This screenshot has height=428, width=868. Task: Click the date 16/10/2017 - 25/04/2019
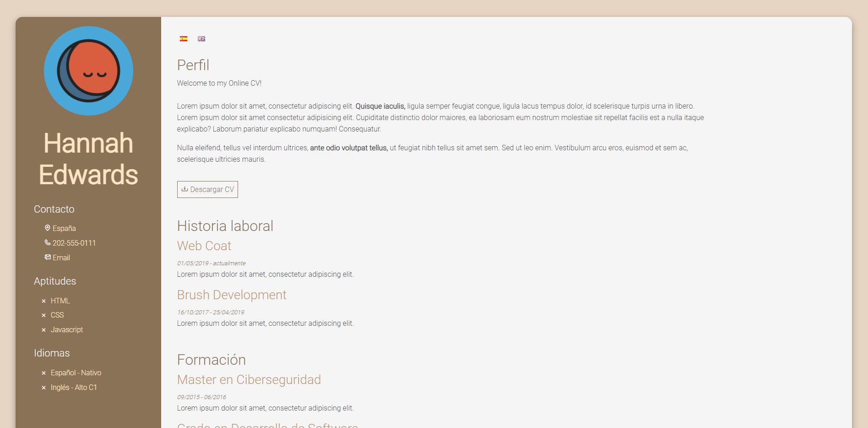point(211,312)
